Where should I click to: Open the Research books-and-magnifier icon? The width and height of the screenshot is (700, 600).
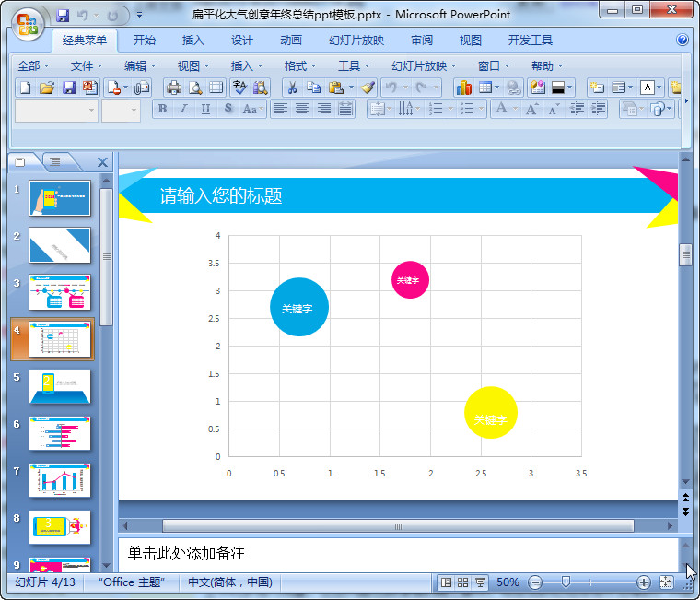tap(261, 88)
